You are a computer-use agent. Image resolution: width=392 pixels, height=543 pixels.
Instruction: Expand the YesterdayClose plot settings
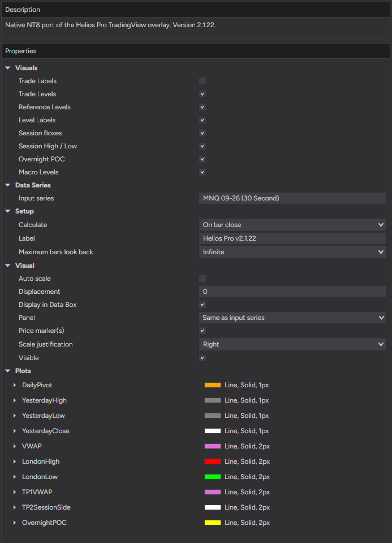click(15, 431)
